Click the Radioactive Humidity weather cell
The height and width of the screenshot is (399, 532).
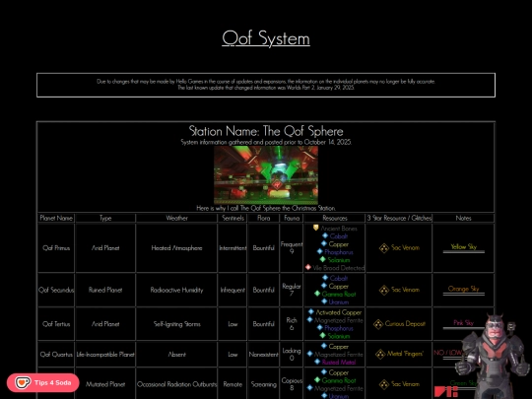coord(176,290)
